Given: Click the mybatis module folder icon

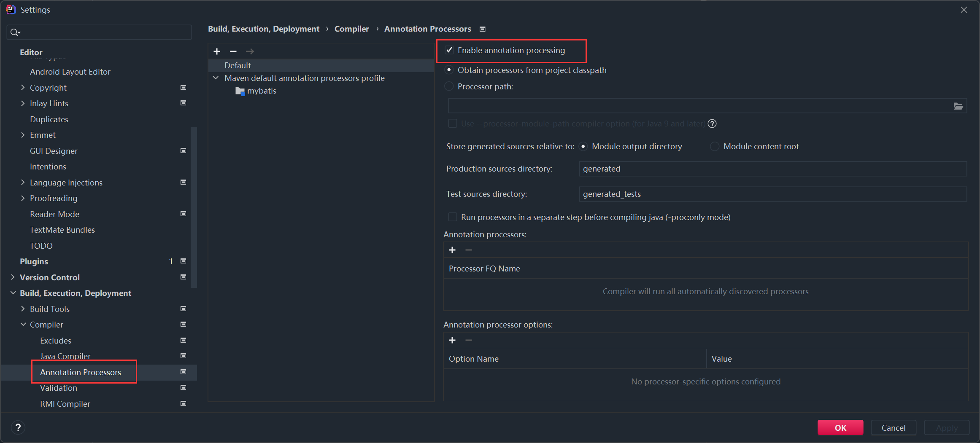Looking at the screenshot, I should (x=240, y=91).
